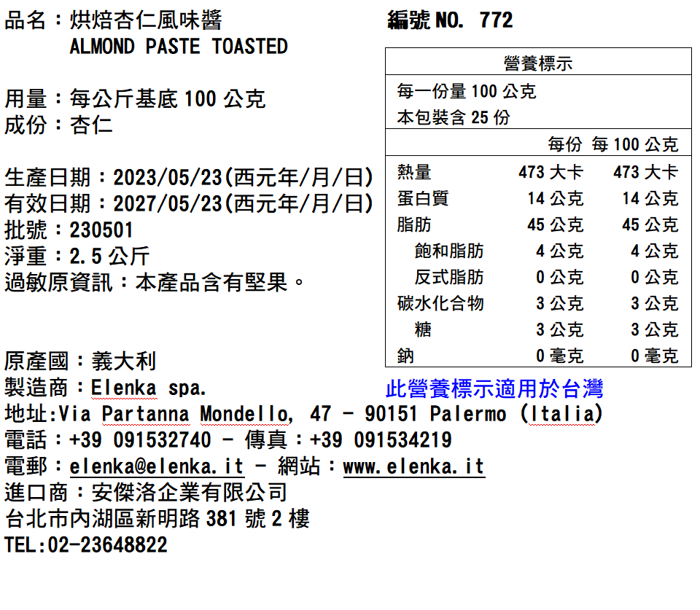Click the 每 100 公克 column header
700x610 pixels.
(x=635, y=144)
